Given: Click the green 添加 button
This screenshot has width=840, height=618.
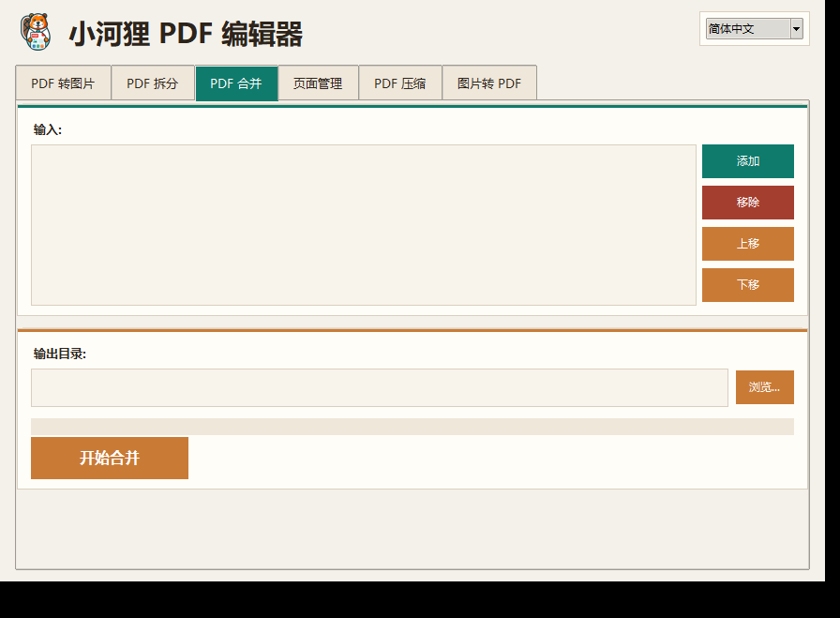Looking at the screenshot, I should (x=748, y=160).
